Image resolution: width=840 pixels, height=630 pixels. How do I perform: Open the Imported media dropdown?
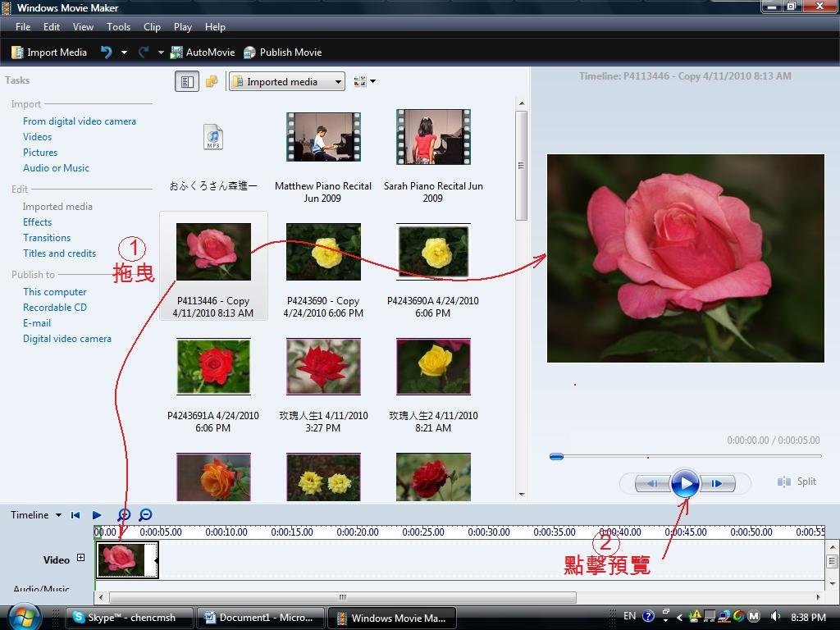[287, 81]
